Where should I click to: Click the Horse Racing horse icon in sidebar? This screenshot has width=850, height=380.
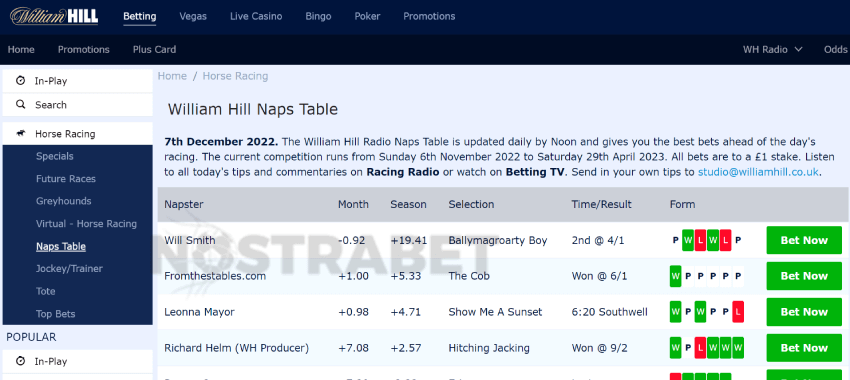pyautogui.click(x=21, y=134)
